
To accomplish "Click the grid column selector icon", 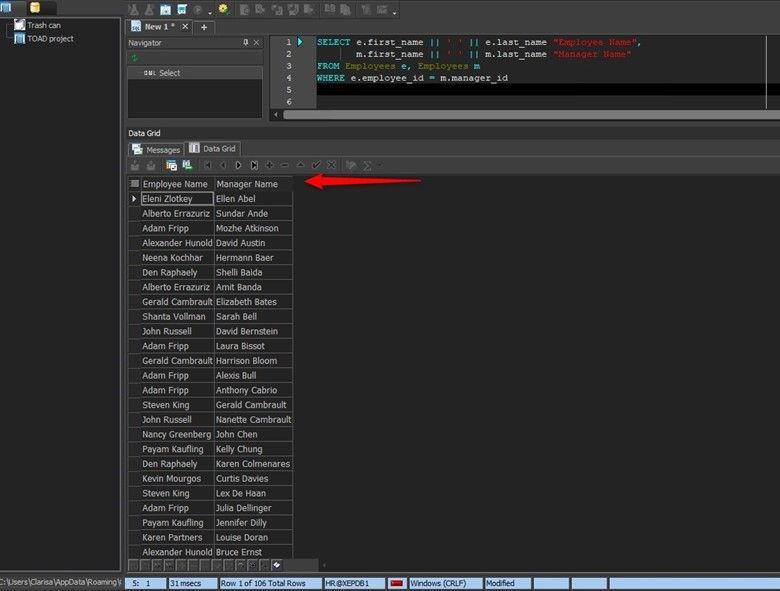I will 134,184.
